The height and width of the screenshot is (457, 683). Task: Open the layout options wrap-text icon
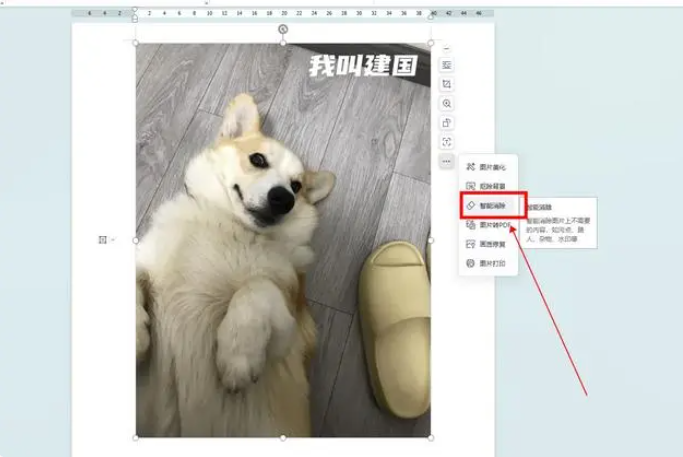tap(446, 65)
